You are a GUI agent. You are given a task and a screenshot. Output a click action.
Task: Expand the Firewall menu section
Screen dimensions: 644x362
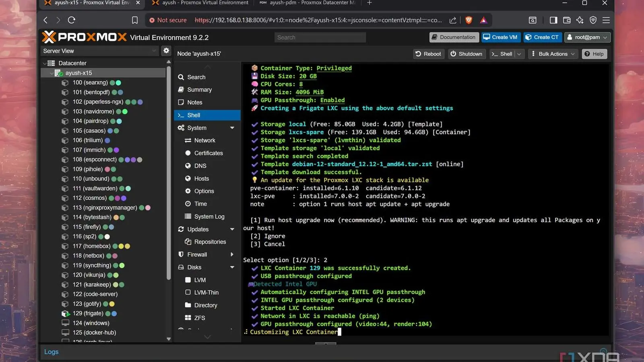click(x=232, y=255)
